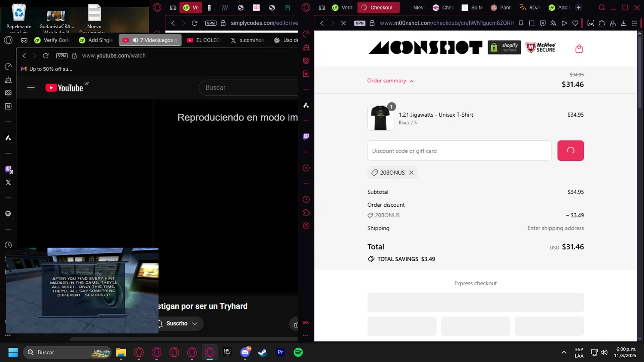Click the YouTube Buscar search box
The height and width of the screenshot is (362, 644).
tap(249, 87)
